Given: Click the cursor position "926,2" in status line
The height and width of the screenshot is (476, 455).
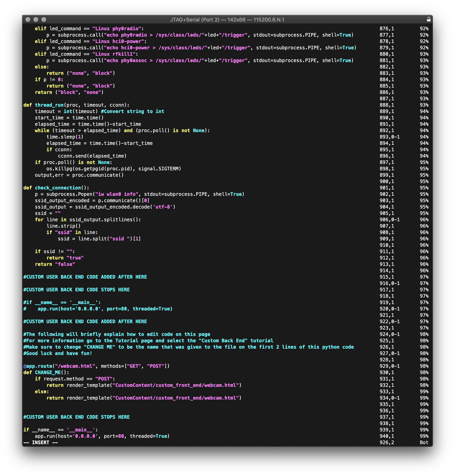Looking at the screenshot, I should 387,443.
